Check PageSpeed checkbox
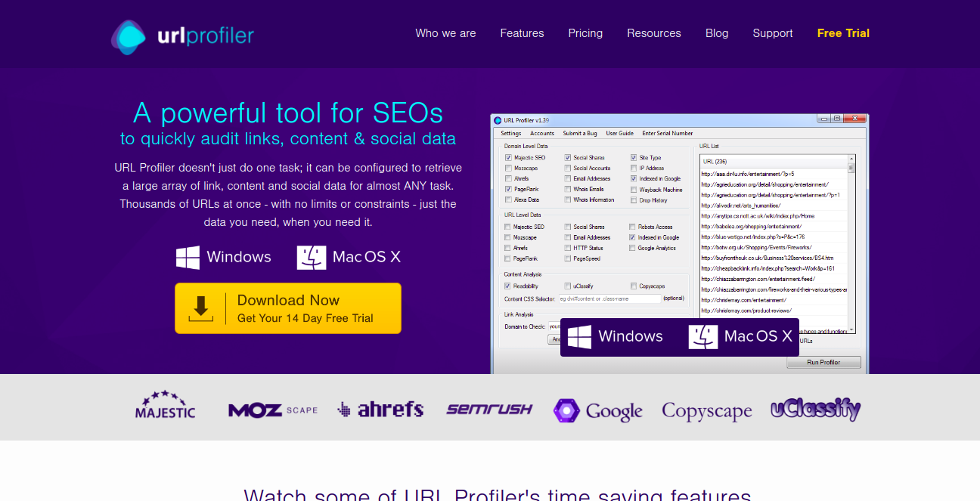The image size is (980, 501). click(x=568, y=258)
